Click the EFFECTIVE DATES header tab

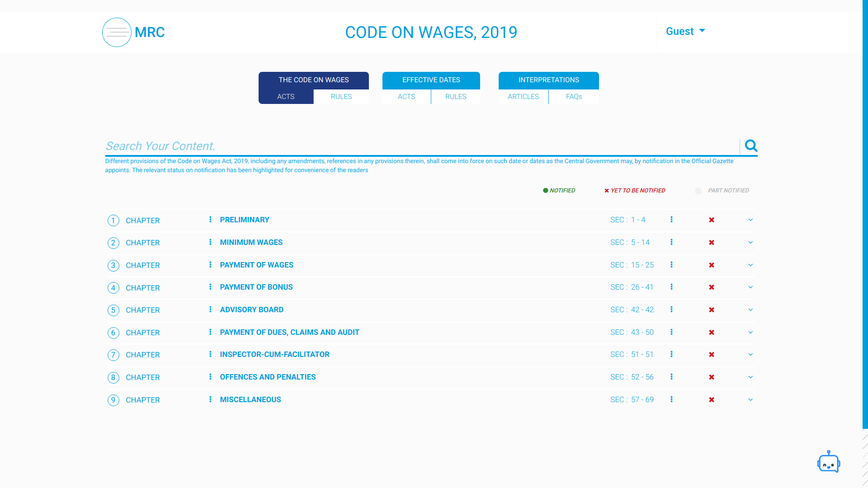pyautogui.click(x=431, y=80)
